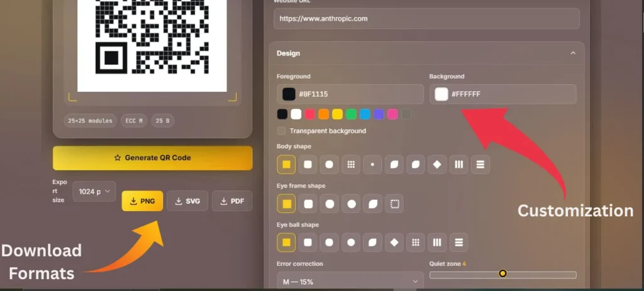The image size is (644, 291).
Task: Click the "25×25 modules" badge
Action: (x=91, y=121)
